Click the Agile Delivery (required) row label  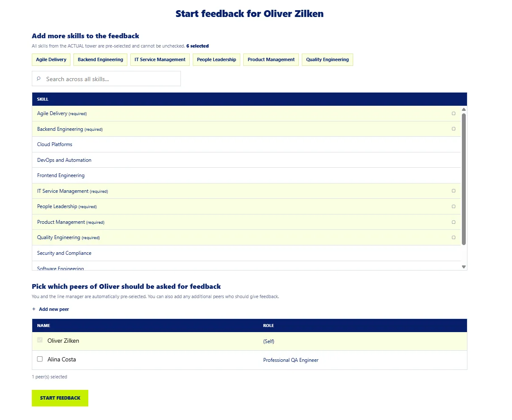tap(62, 113)
